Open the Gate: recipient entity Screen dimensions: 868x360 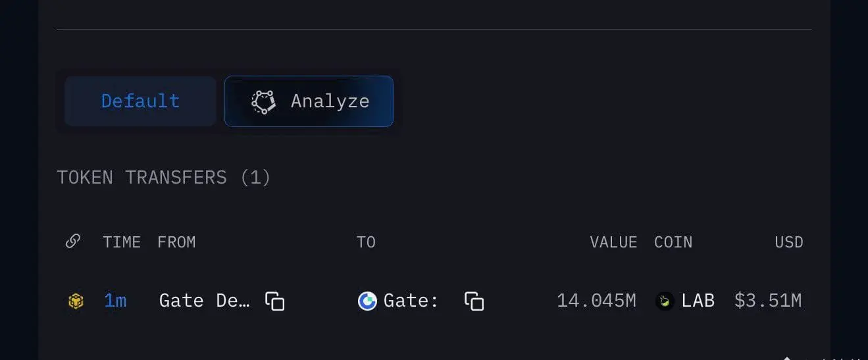(411, 301)
